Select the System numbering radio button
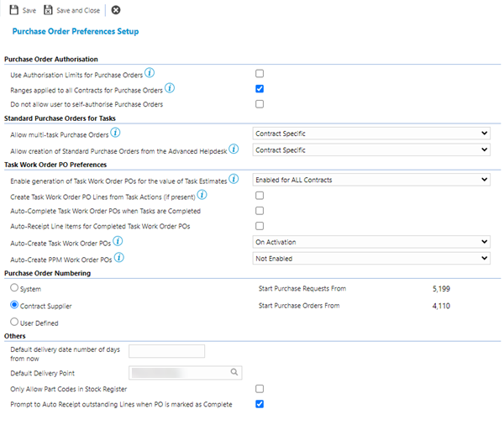Viewport: 504px width, 425px height. click(x=13, y=289)
